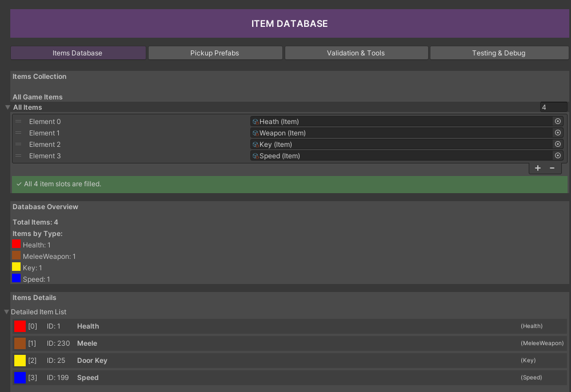Image resolution: width=571 pixels, height=392 pixels.
Task: Remove an item slot with the minus button
Action: 552,167
